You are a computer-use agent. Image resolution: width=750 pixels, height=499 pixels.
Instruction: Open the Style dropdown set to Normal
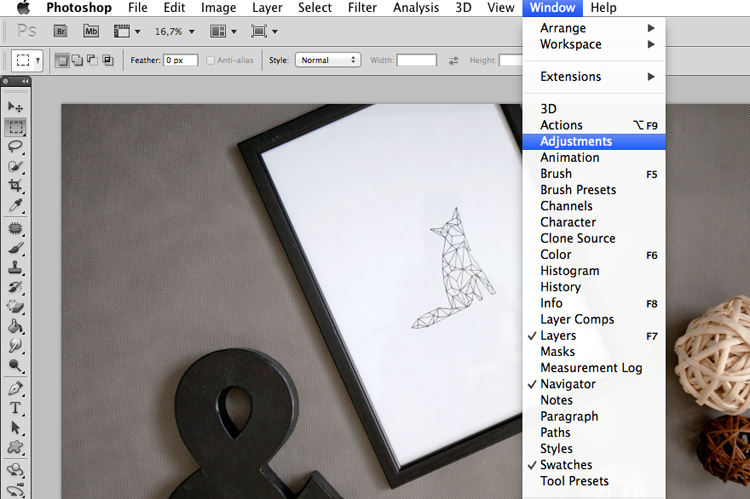[x=328, y=60]
